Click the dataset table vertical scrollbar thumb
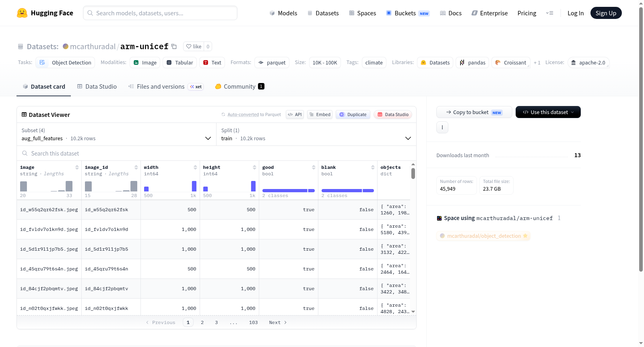This screenshot has height=347, width=644. click(x=413, y=174)
